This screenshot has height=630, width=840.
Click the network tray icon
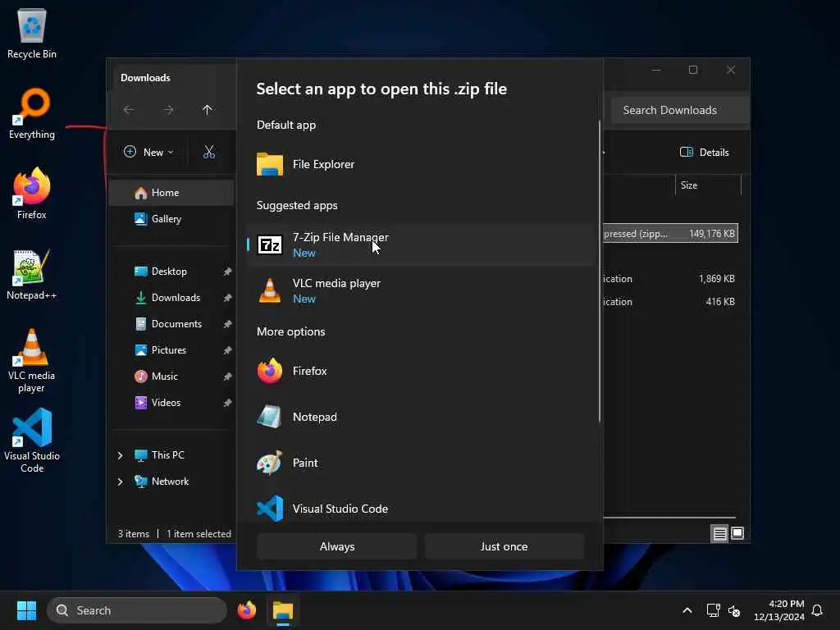click(x=713, y=610)
